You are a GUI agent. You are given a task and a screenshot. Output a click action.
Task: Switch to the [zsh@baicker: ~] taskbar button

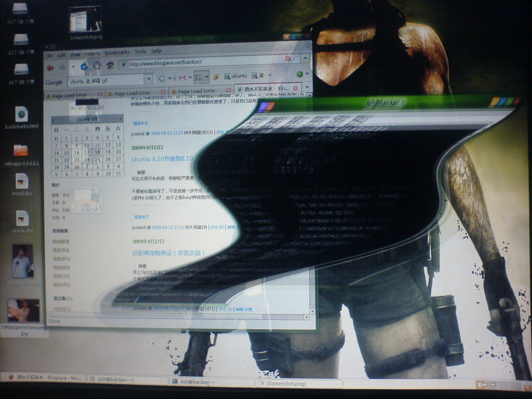(x=127, y=380)
